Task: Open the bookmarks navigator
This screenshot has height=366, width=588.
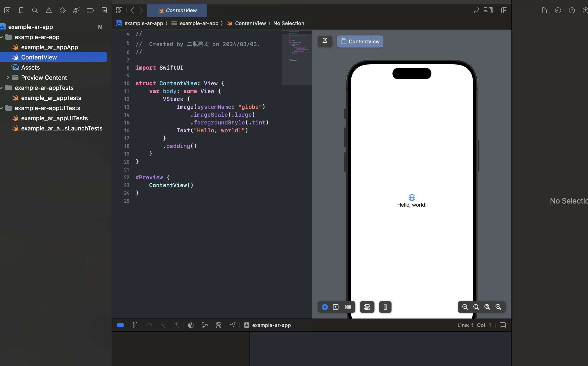Action: [x=21, y=10]
